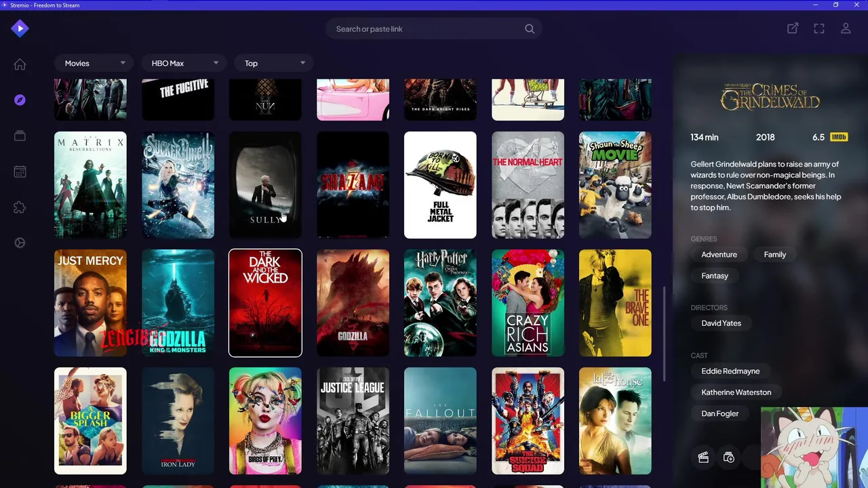Click the 134 min runtime text
The image size is (868, 488).
tap(705, 137)
